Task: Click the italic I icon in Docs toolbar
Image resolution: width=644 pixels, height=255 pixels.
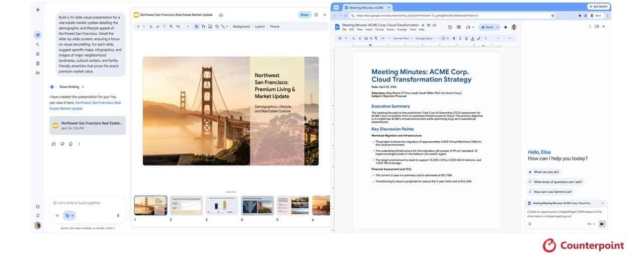Action: [x=460, y=38]
